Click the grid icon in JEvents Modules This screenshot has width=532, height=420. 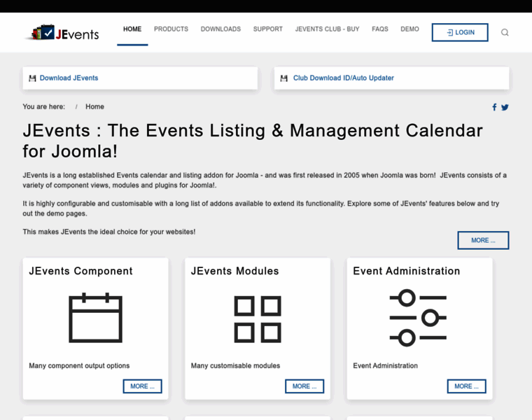[258, 319]
